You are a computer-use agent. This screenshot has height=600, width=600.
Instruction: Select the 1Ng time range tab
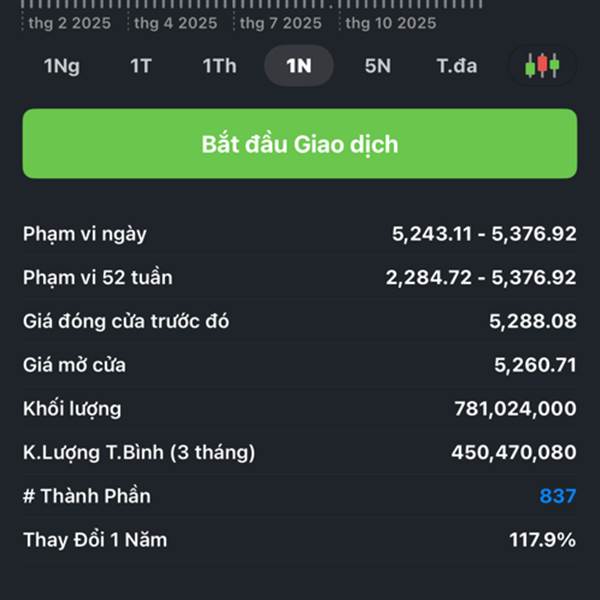pyautogui.click(x=61, y=66)
